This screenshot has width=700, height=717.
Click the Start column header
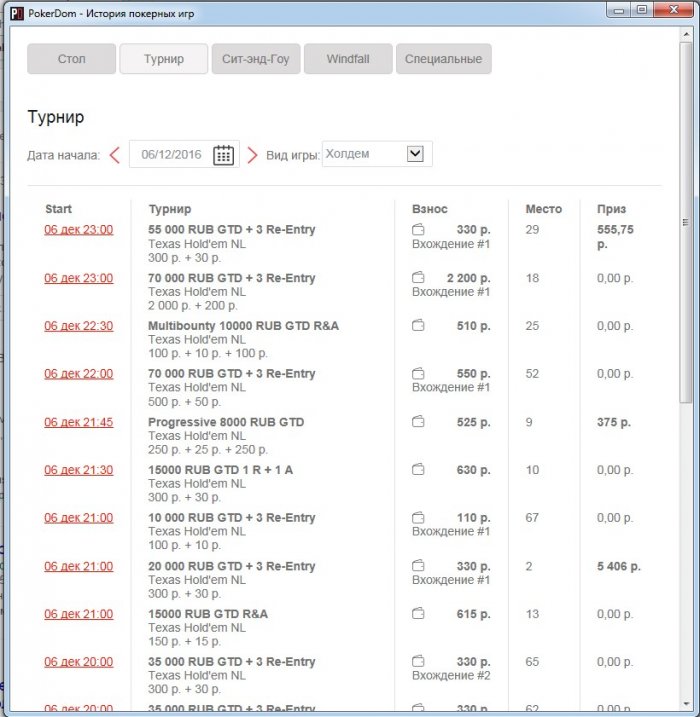click(59, 209)
